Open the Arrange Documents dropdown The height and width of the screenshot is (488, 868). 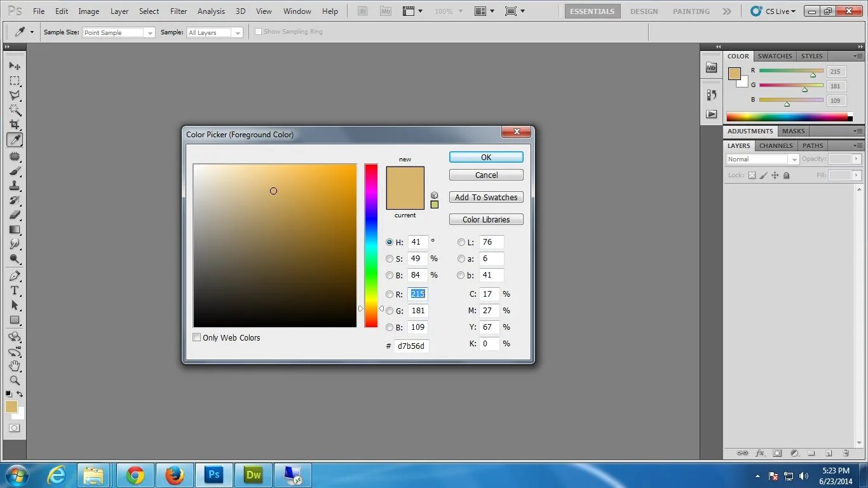(x=485, y=11)
